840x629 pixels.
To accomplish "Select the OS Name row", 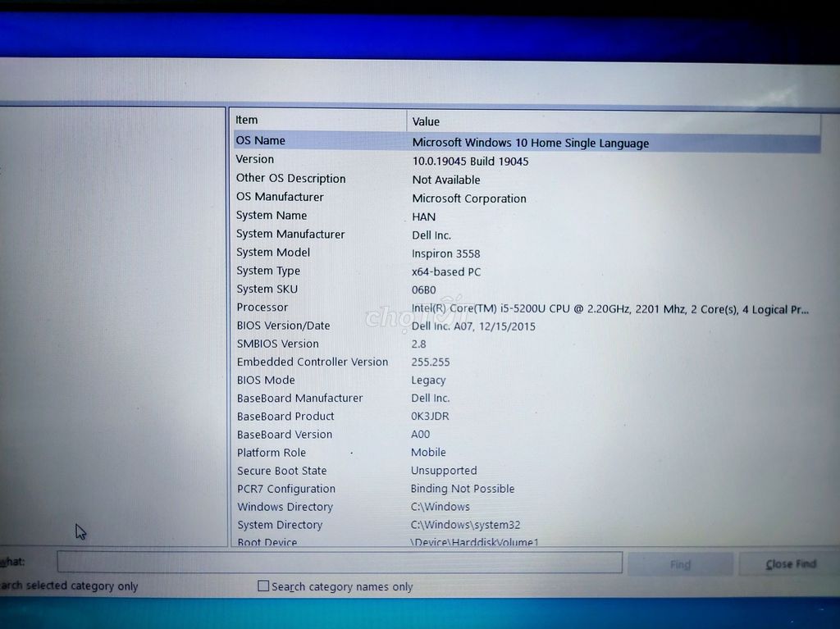I will pos(527,142).
